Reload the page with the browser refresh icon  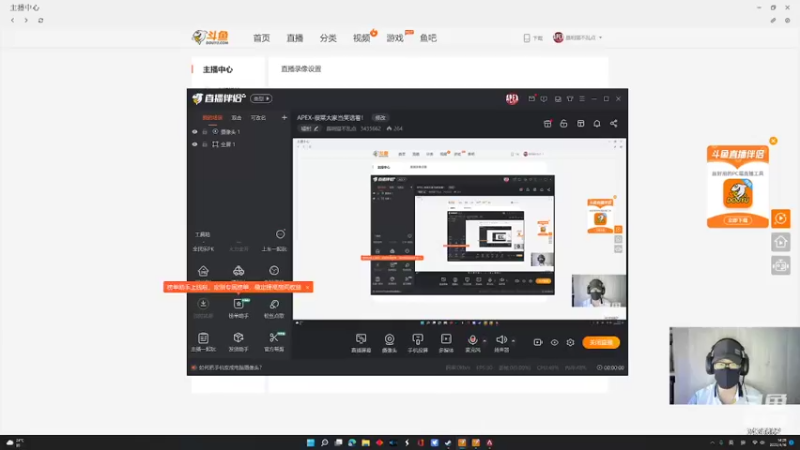[41, 20]
